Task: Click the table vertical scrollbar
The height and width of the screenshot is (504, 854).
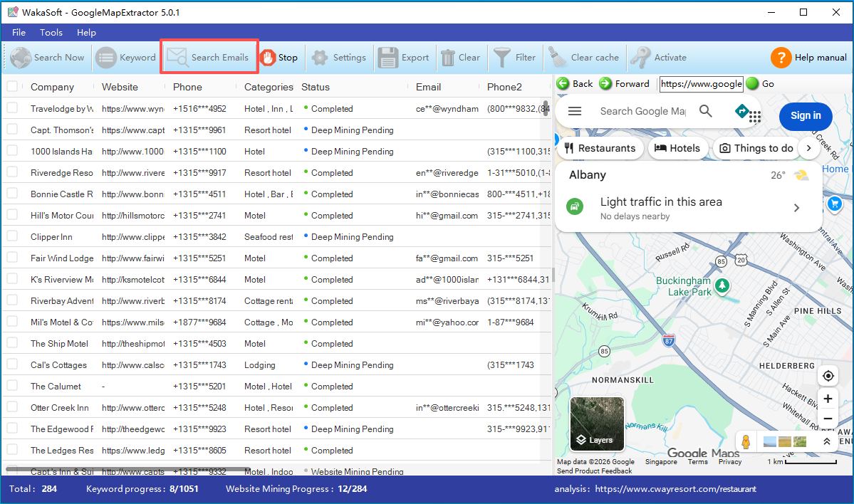Action: [546, 107]
